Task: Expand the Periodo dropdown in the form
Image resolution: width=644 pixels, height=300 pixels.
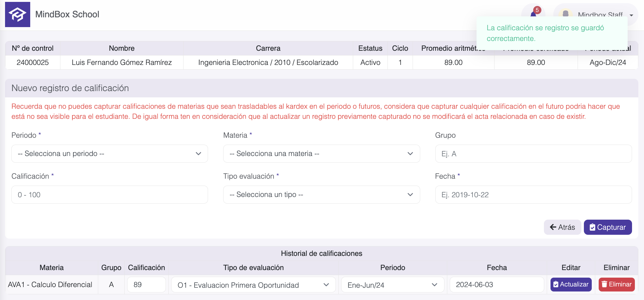Action: (110, 154)
